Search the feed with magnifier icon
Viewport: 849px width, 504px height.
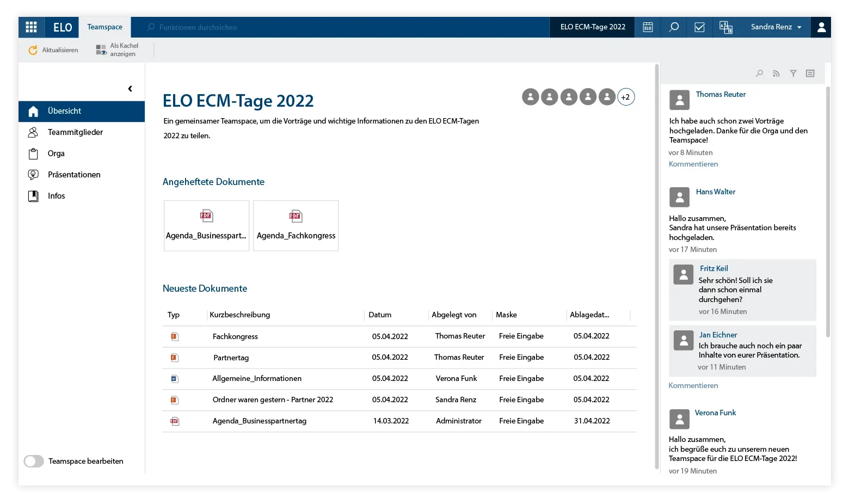pos(759,73)
